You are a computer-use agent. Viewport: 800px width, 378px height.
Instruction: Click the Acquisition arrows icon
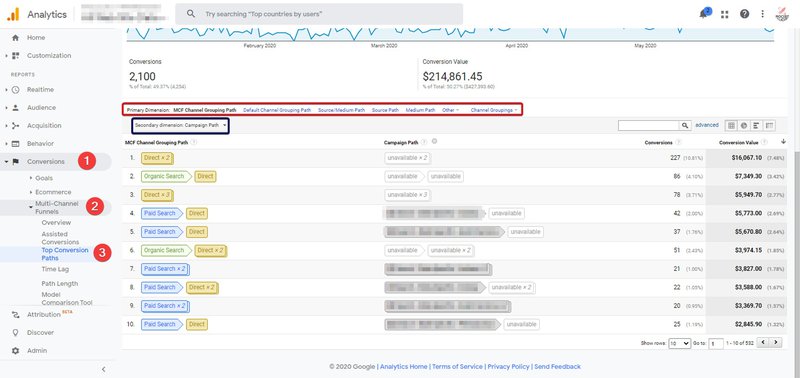pos(15,125)
